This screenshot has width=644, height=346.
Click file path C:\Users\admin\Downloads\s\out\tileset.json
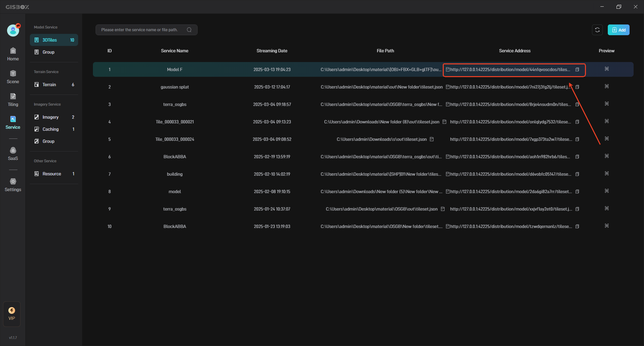tap(382, 139)
